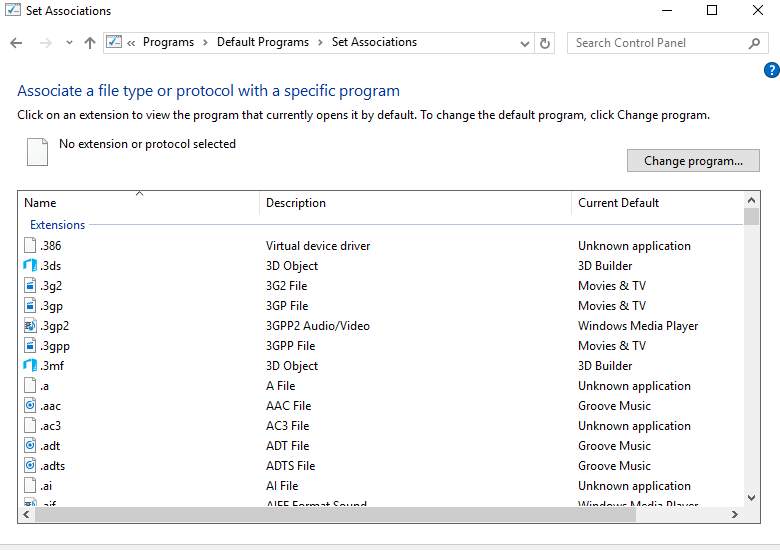The image size is (780, 550).
Task: Click the Virtual device driver description
Action: pos(318,246)
